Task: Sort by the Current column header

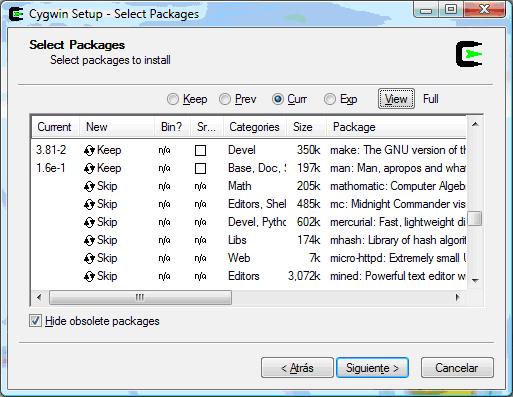Action: coord(55,127)
